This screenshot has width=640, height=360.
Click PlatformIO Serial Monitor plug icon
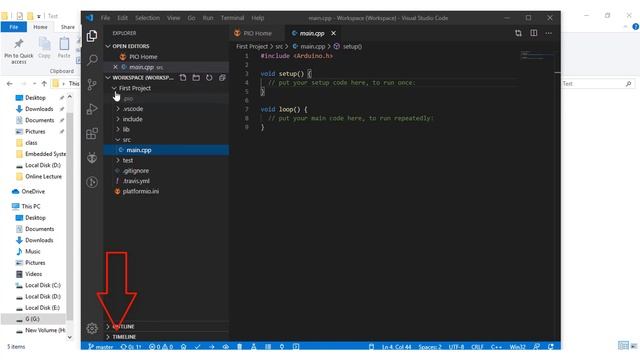[x=282, y=347]
